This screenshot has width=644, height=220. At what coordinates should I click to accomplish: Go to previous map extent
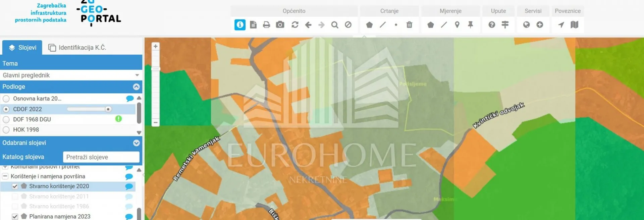(x=308, y=25)
